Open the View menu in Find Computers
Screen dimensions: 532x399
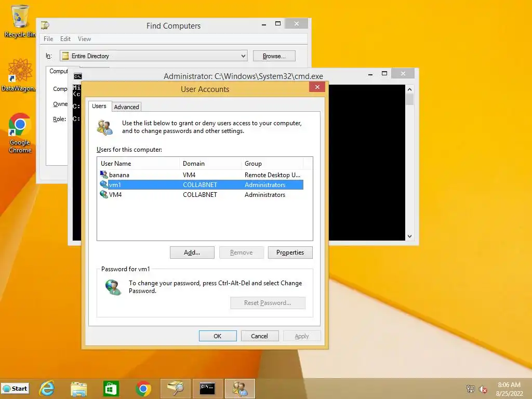pyautogui.click(x=84, y=38)
